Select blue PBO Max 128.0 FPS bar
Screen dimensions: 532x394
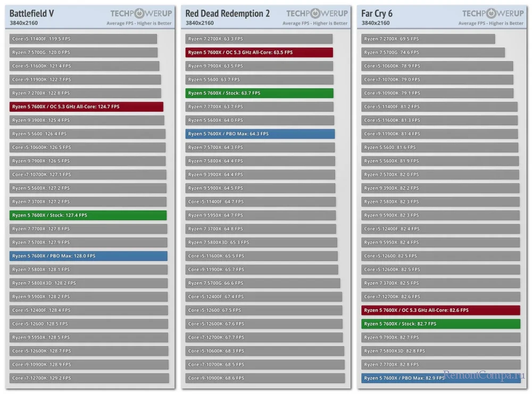(88, 256)
